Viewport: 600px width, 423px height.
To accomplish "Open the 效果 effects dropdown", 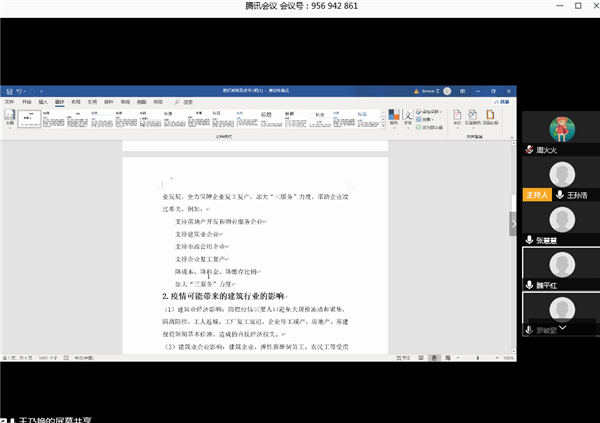I will [425, 119].
